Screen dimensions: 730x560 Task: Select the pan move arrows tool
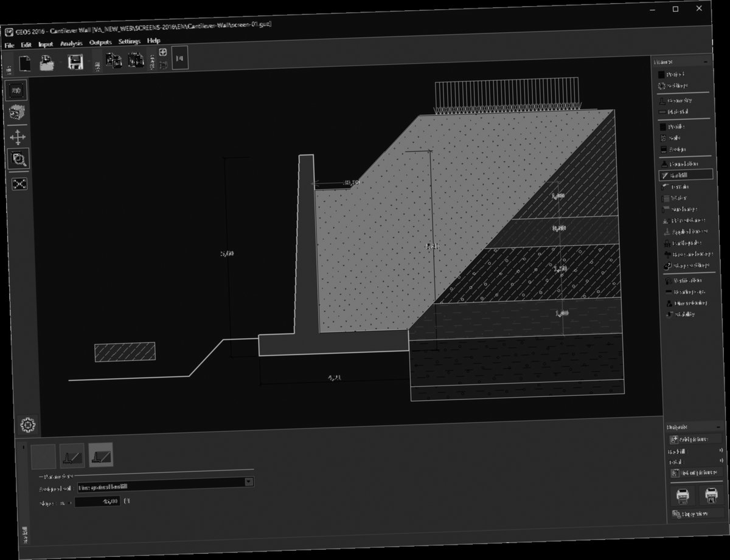pos(18,137)
